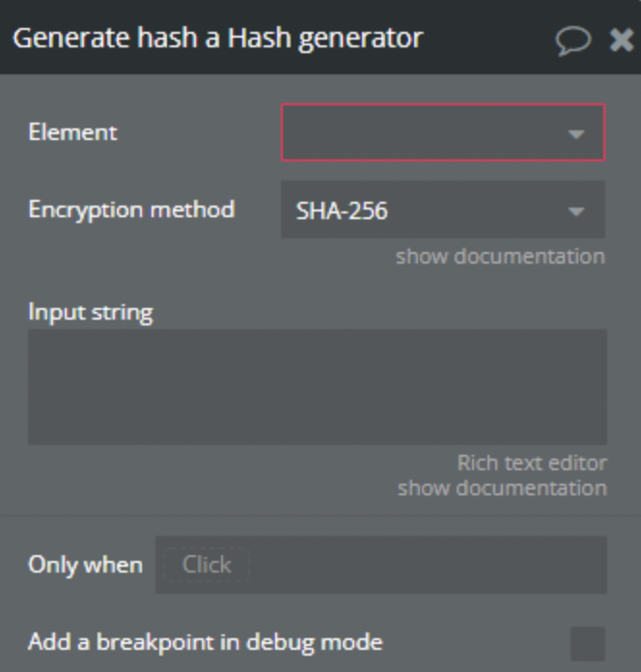Click the dashed 'Click' placeholder

tap(206, 565)
